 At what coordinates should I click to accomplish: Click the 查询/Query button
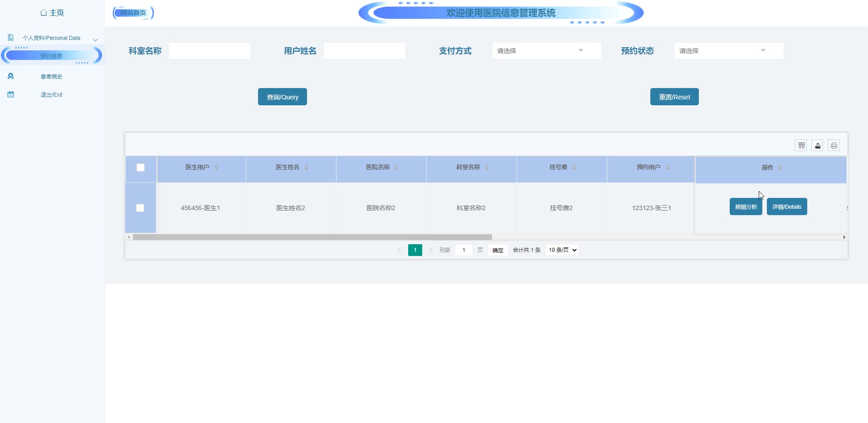(x=282, y=97)
